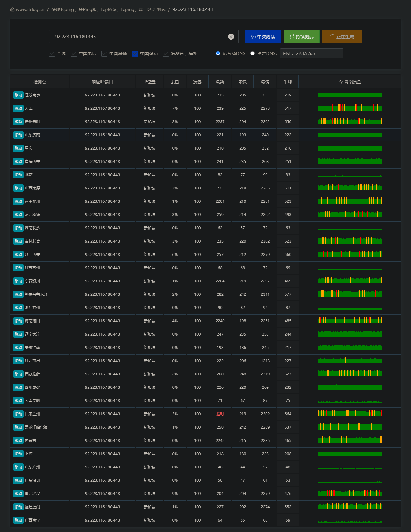Screen dimensions: 411x532
Task: Toggle the 中国电信 checkbox
Action: pyautogui.click(x=74, y=53)
